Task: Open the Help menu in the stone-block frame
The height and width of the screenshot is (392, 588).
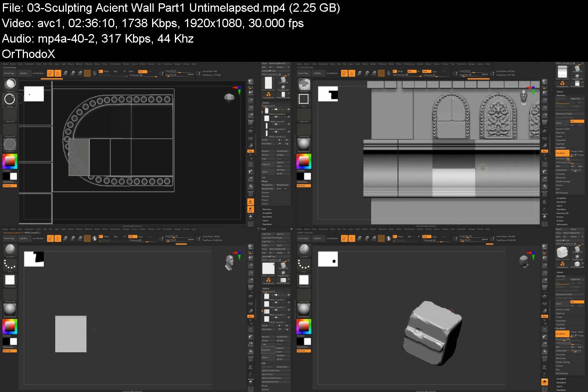Action: pyautogui.click(x=488, y=229)
